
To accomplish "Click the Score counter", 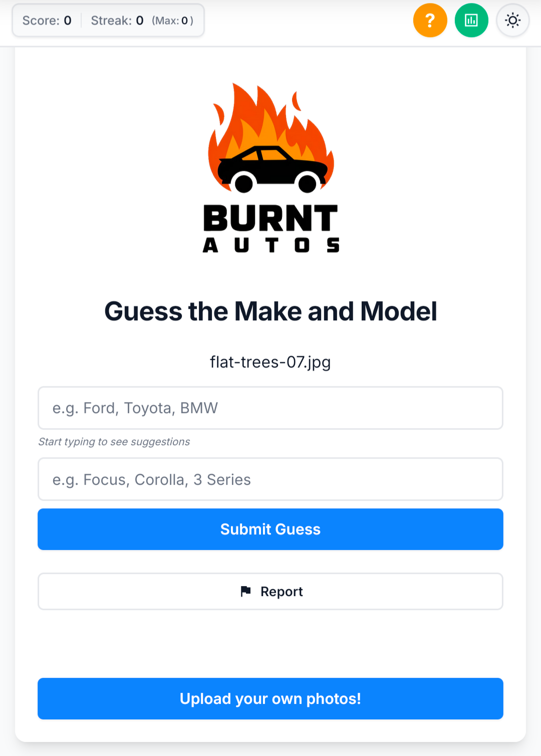I will pyautogui.click(x=47, y=21).
